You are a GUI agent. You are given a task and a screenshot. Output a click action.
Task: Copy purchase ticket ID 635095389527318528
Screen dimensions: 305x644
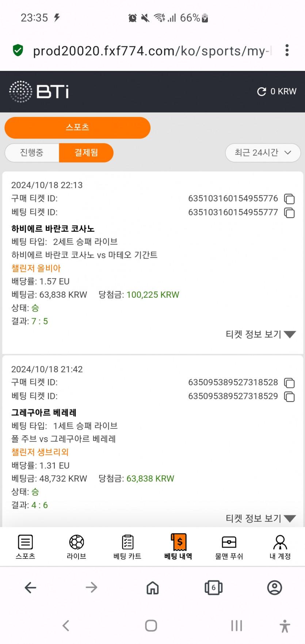point(289,383)
